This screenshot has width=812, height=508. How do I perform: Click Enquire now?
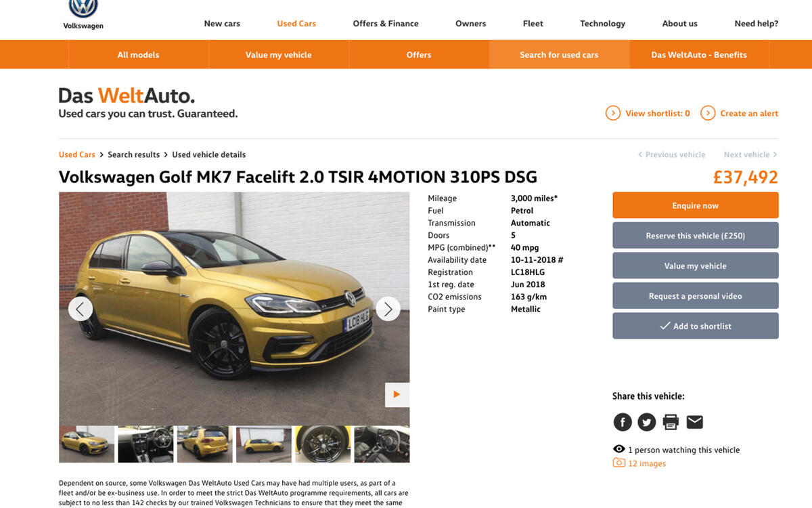point(695,205)
